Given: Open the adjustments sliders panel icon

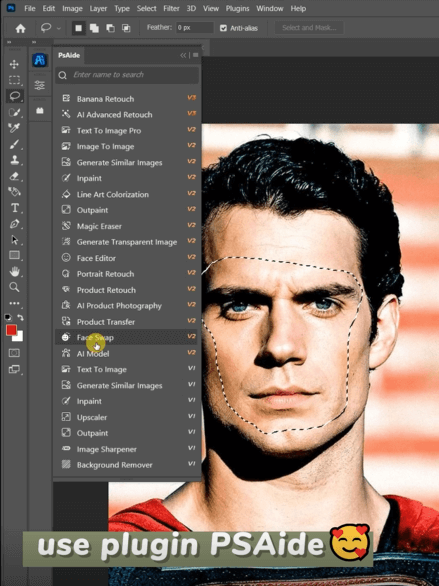Looking at the screenshot, I should pos(40,85).
